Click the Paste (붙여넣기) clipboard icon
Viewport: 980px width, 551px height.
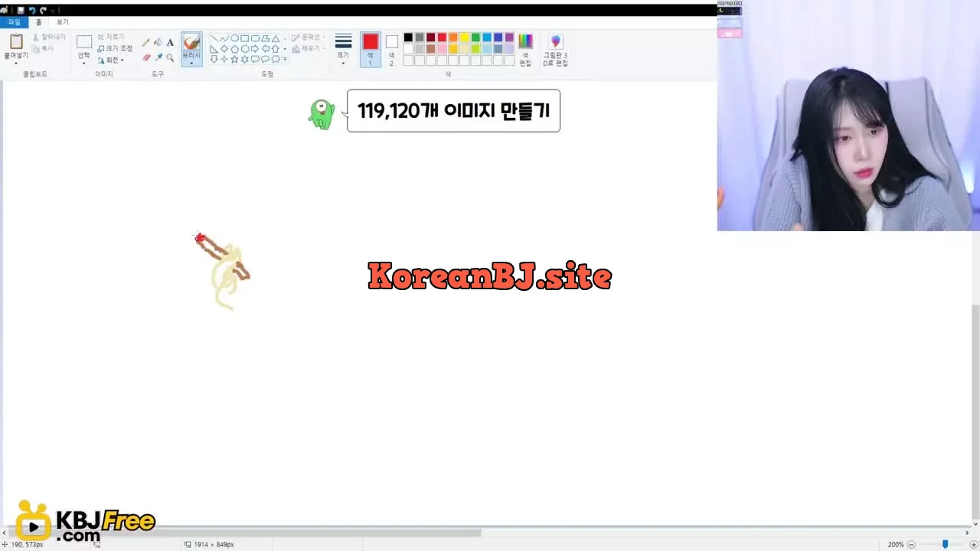[16, 41]
